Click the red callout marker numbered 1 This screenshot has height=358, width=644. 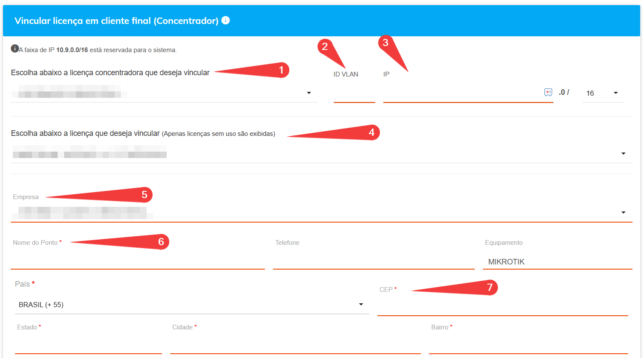click(x=281, y=70)
